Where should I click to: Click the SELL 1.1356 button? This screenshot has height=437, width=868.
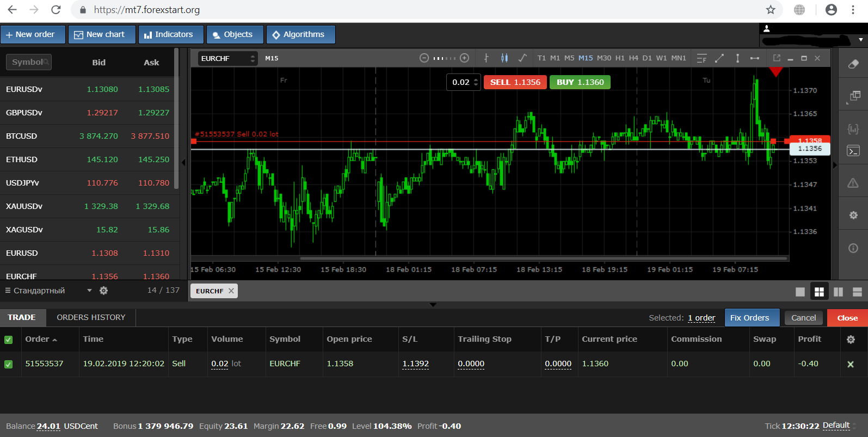coord(515,82)
